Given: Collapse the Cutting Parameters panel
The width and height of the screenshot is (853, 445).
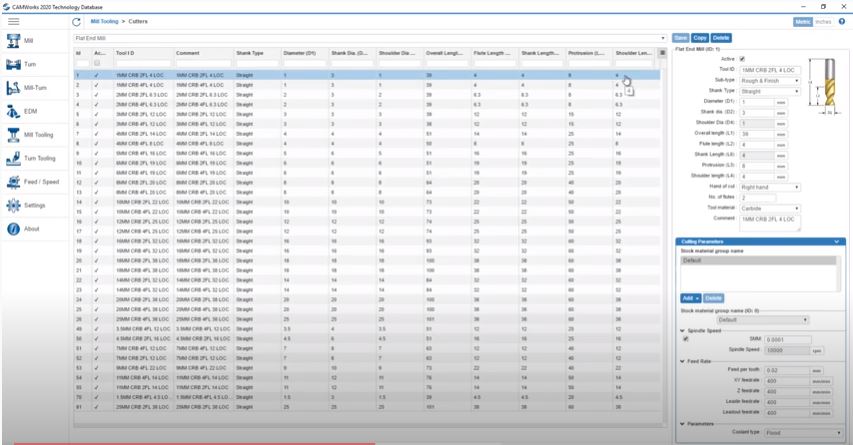Looking at the screenshot, I should click(837, 242).
